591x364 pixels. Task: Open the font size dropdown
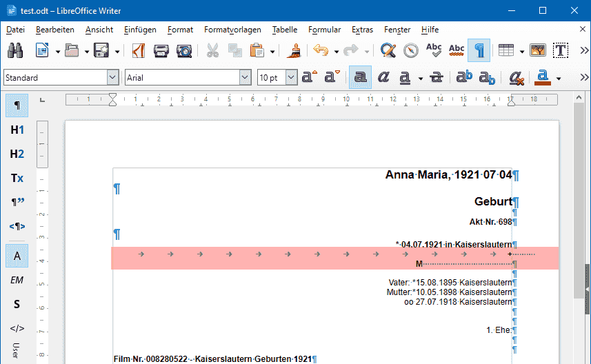coord(291,78)
